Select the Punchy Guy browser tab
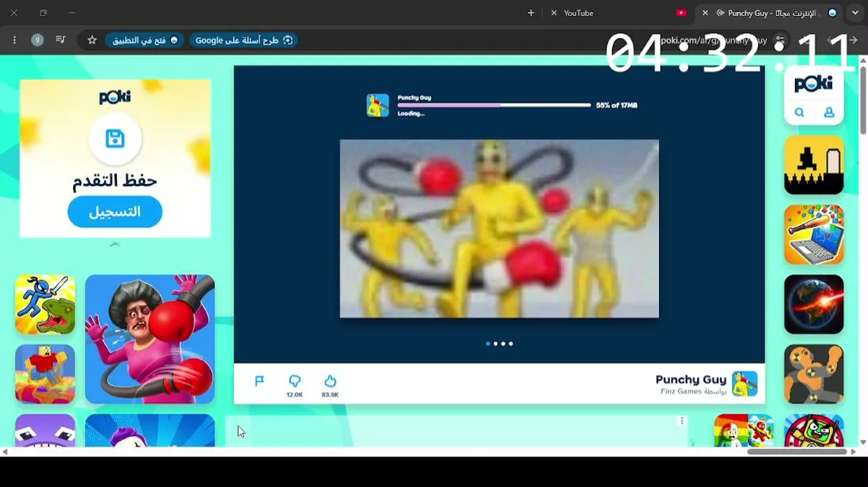The image size is (868, 487). coord(770,13)
